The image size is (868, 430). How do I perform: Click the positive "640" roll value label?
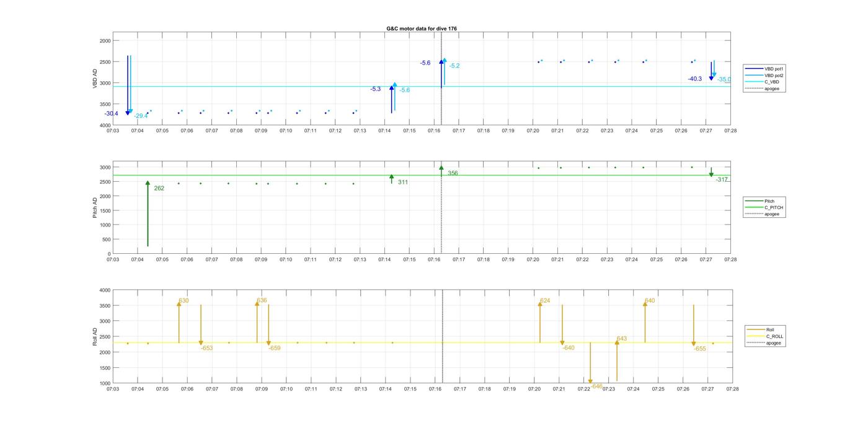(x=650, y=301)
